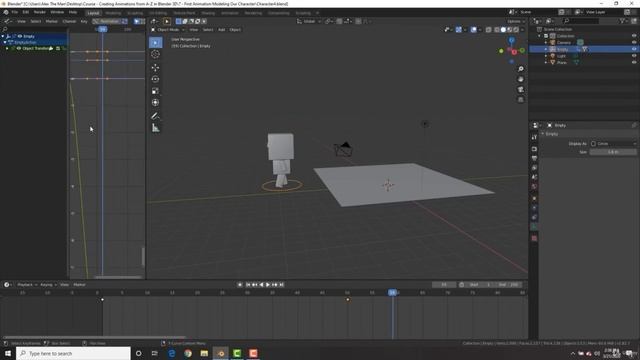Image resolution: width=640 pixels, height=360 pixels.
Task: Open the Object Data properties tab (green icon)
Action: (x=534, y=227)
